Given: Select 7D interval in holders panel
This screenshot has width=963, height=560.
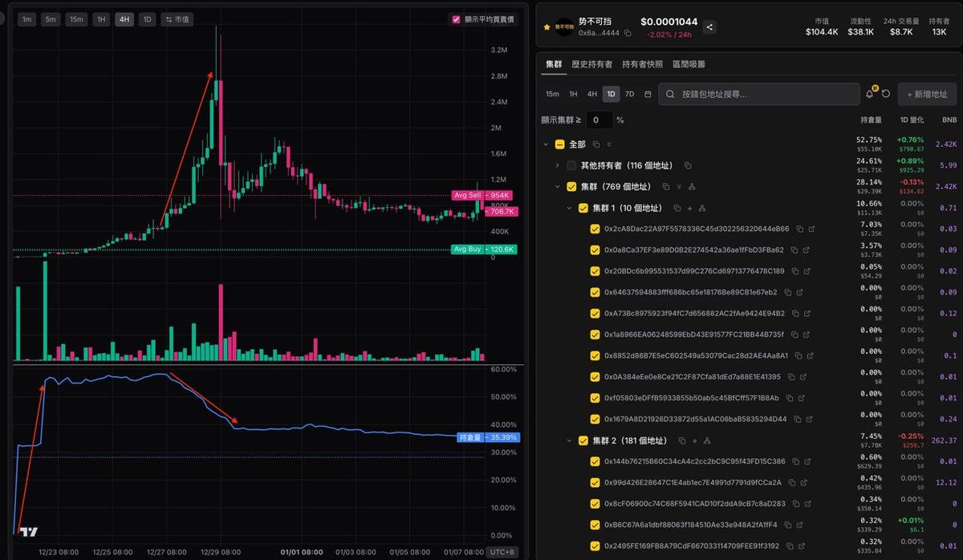Looking at the screenshot, I should pos(630,94).
